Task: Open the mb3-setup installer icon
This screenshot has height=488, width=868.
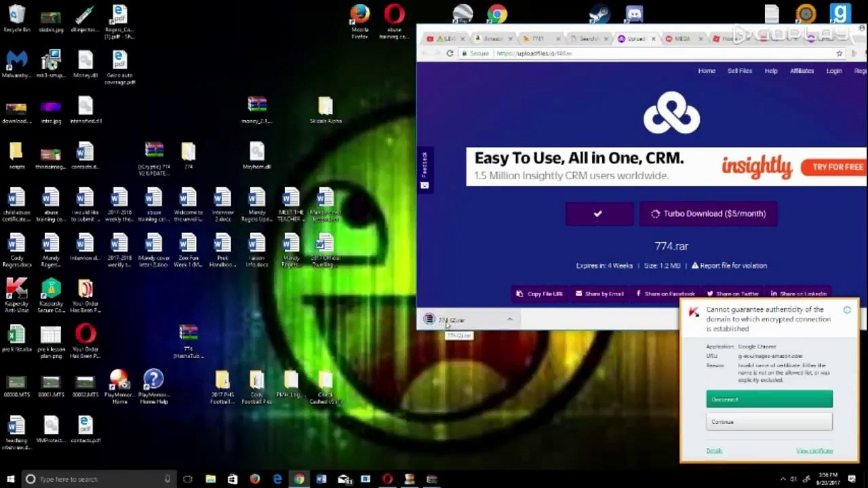Action: coord(51,64)
